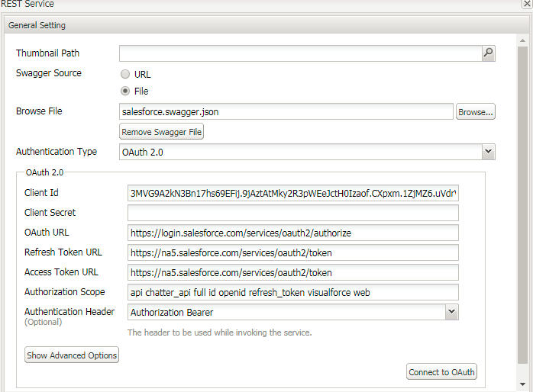
Task: Click Show Advanced Options button
Action: pyautogui.click(x=72, y=355)
